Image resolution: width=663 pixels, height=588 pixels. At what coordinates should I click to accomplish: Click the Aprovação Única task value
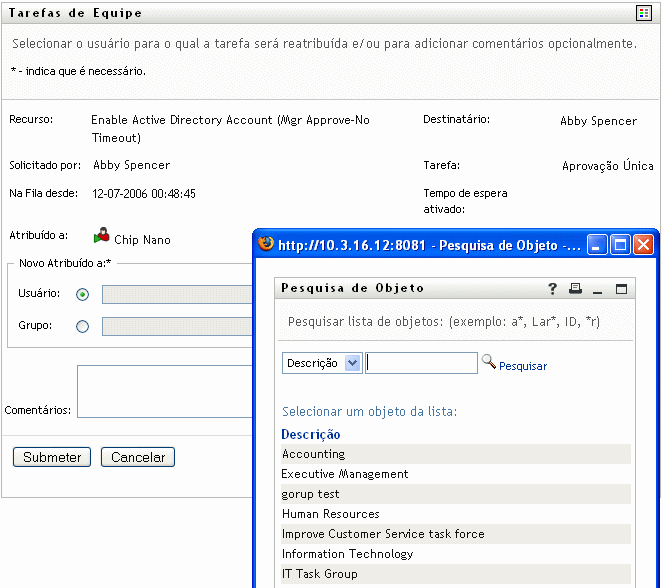(608, 165)
